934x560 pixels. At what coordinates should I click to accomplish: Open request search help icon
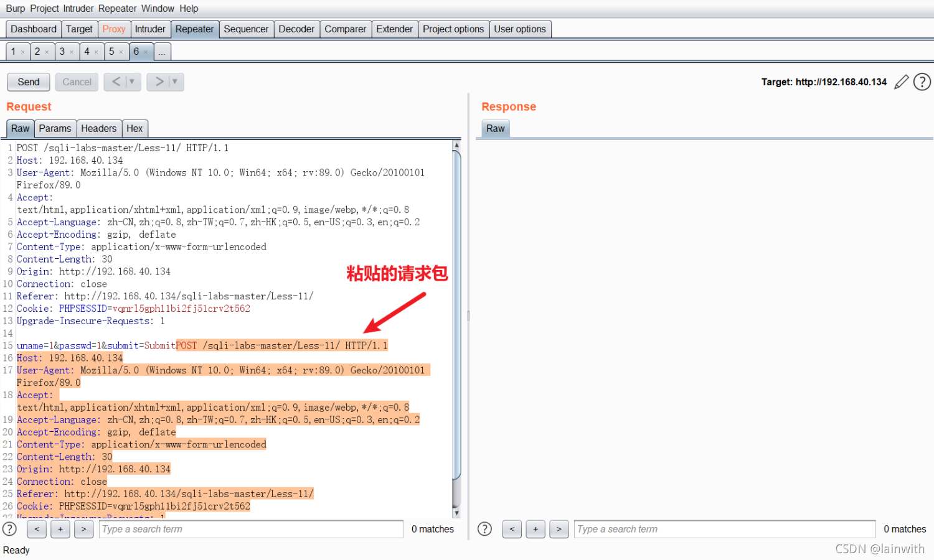10,529
